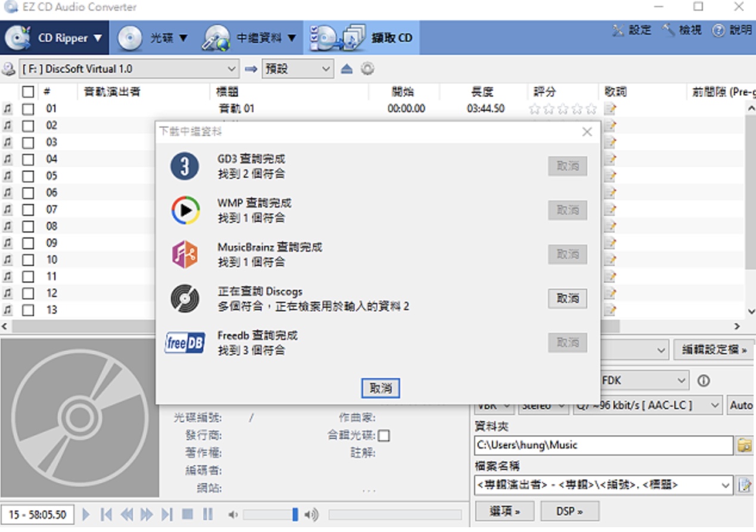Click the music note icon of track 12

(8, 293)
